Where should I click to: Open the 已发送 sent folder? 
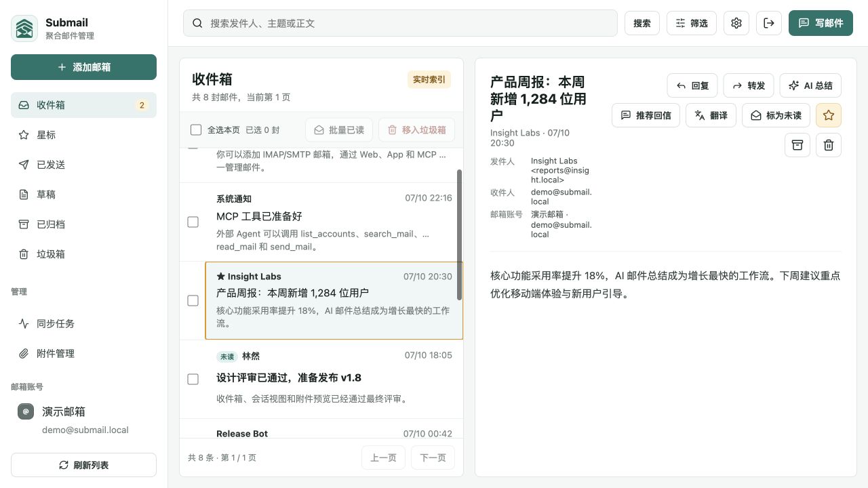point(83,165)
